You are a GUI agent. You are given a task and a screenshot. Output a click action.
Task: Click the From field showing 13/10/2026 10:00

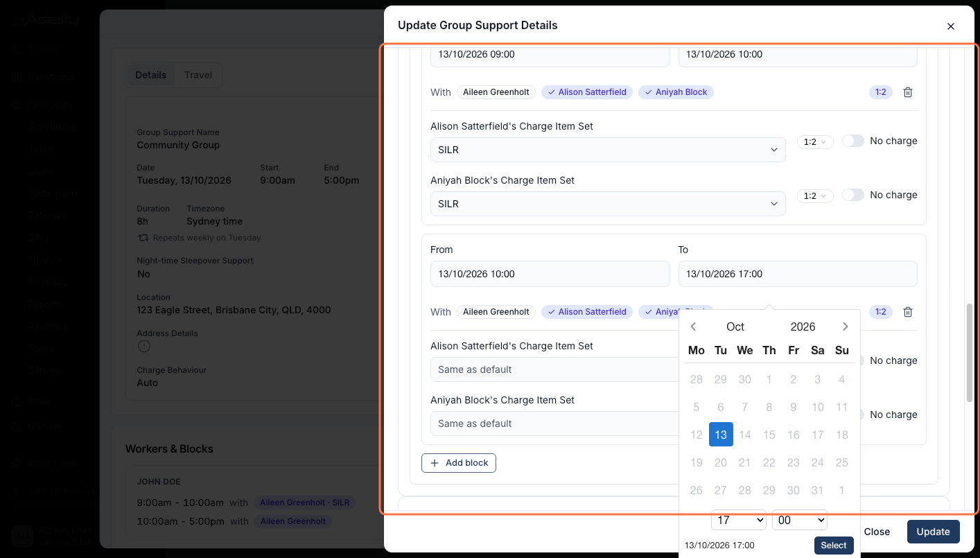coord(550,274)
